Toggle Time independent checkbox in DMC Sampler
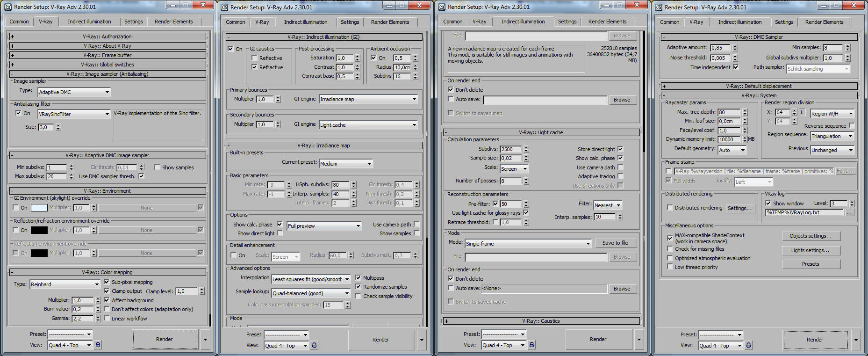The image size is (868, 356). 736,67
